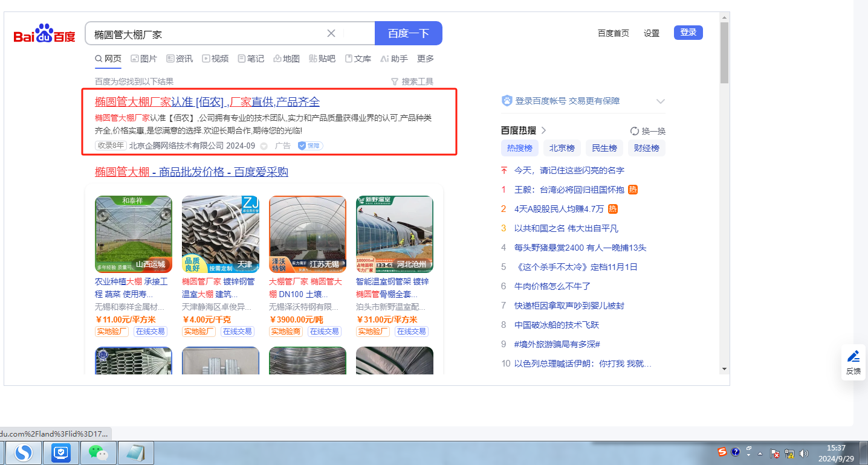Click the Baidu logo
868x465 pixels.
(x=44, y=35)
